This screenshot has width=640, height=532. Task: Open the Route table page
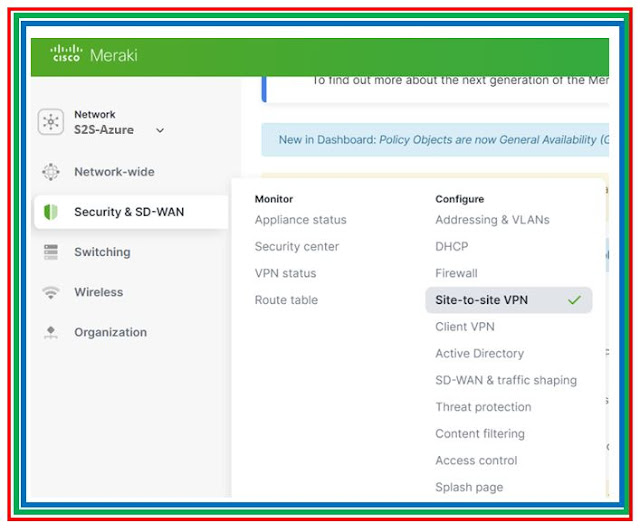(286, 300)
